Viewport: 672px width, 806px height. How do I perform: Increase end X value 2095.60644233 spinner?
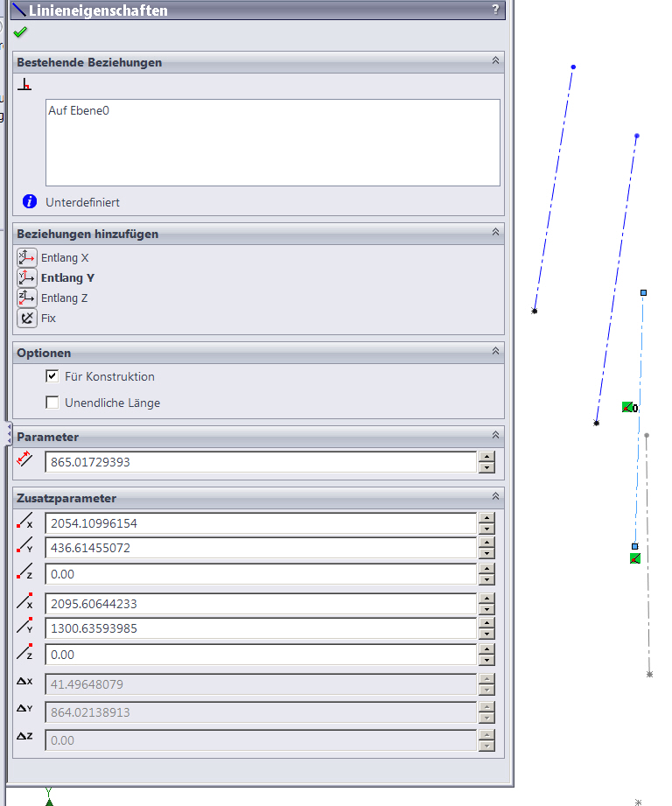486,598
